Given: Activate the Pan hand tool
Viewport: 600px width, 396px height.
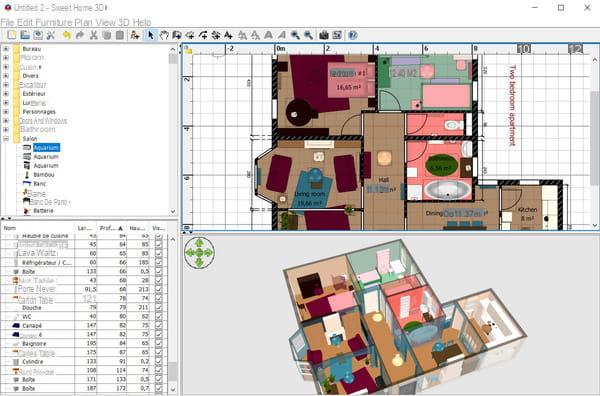Looking at the screenshot, I should (164, 35).
